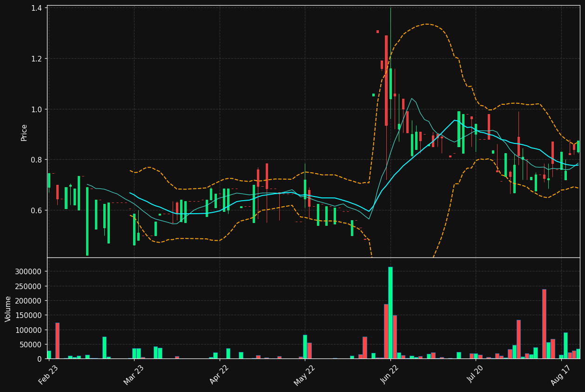Click the 'Jul 20' date label

point(476,374)
